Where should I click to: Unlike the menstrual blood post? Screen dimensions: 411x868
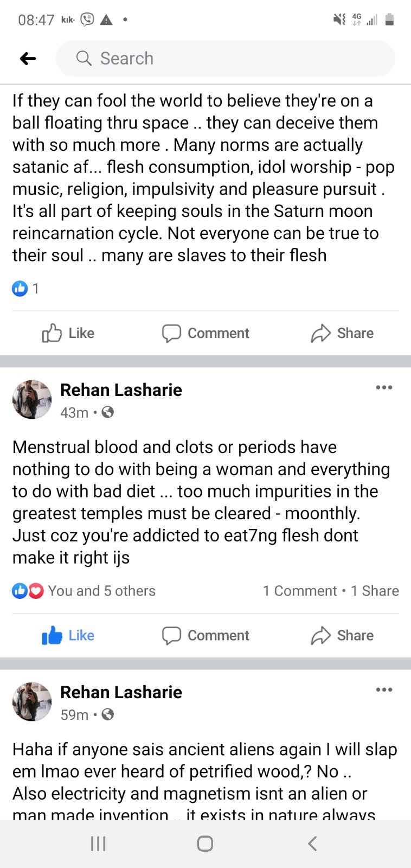click(68, 635)
